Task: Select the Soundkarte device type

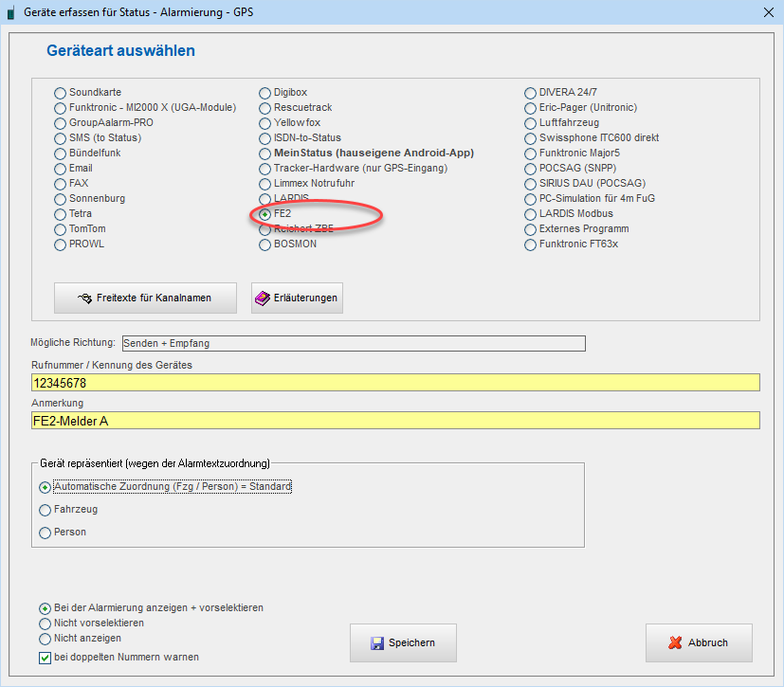Action: click(x=61, y=93)
